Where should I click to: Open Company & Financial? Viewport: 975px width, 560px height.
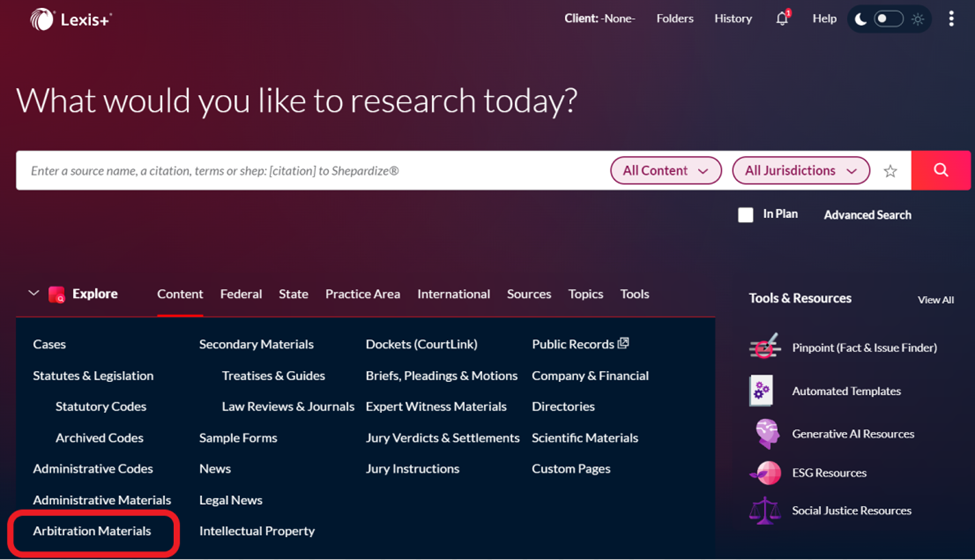(x=590, y=375)
